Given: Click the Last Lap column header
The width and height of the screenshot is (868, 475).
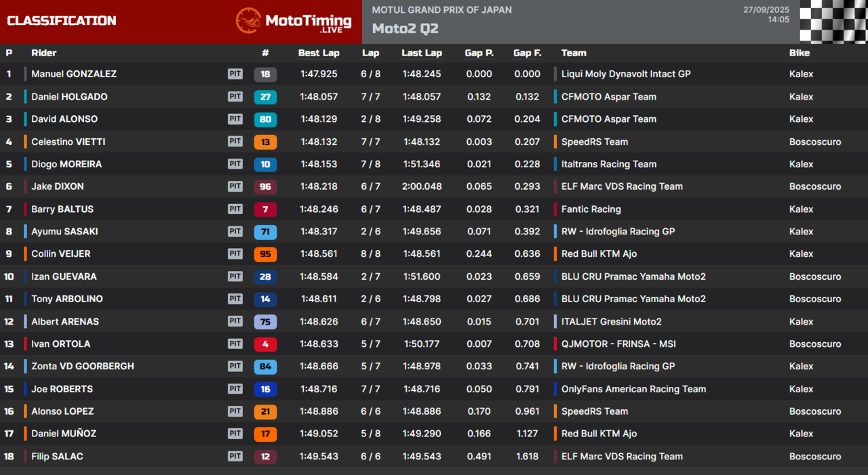Looking at the screenshot, I should point(422,53).
